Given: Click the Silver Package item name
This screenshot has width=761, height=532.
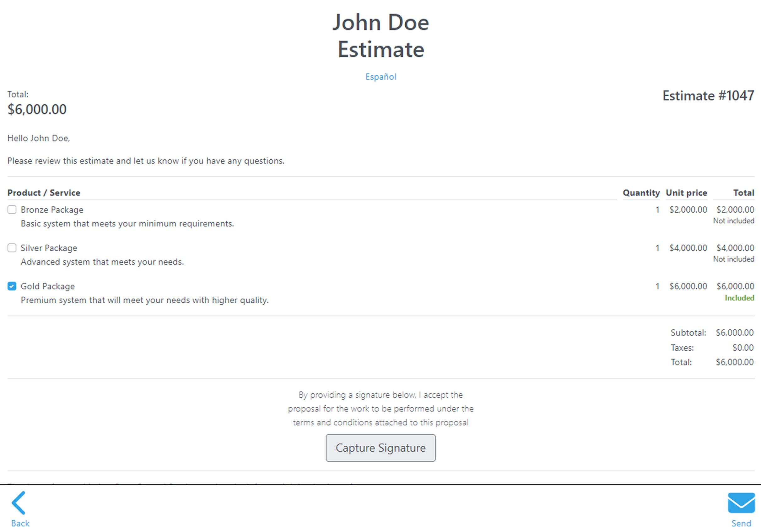Looking at the screenshot, I should coord(49,248).
